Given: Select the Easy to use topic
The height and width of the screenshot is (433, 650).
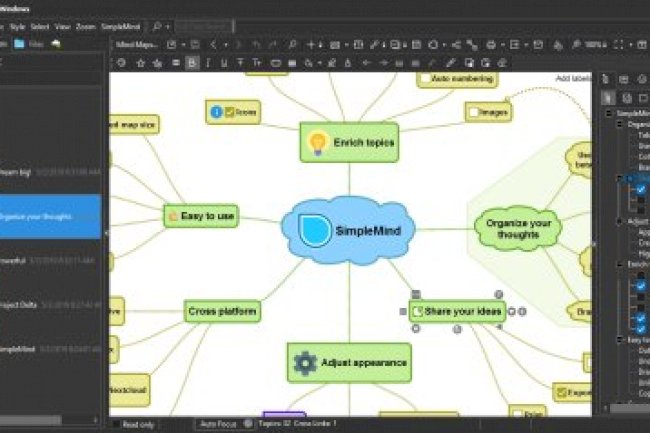Looking at the screenshot, I should click(x=201, y=216).
